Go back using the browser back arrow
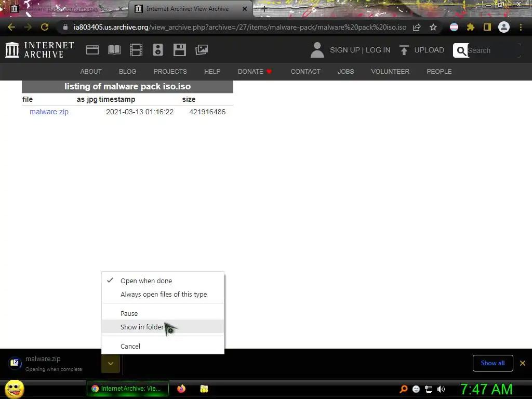Viewport: 532px width, 399px height. coord(11,27)
